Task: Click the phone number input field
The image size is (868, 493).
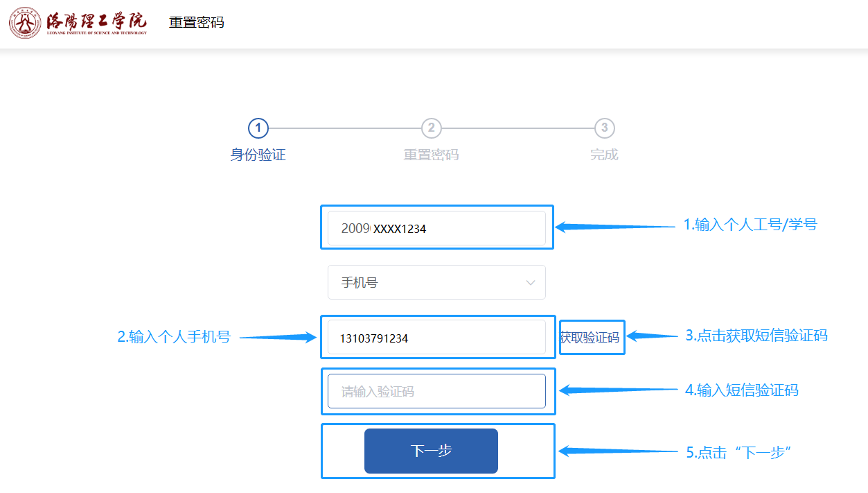Action: pos(436,338)
